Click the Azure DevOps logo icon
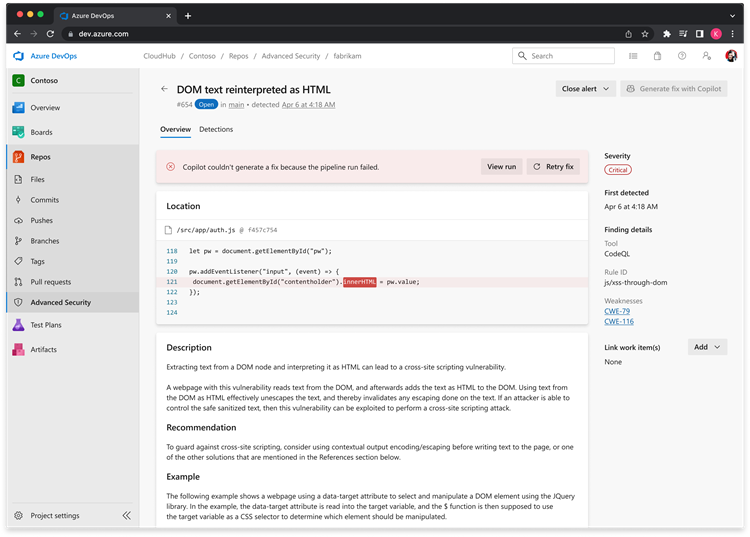 (19, 56)
